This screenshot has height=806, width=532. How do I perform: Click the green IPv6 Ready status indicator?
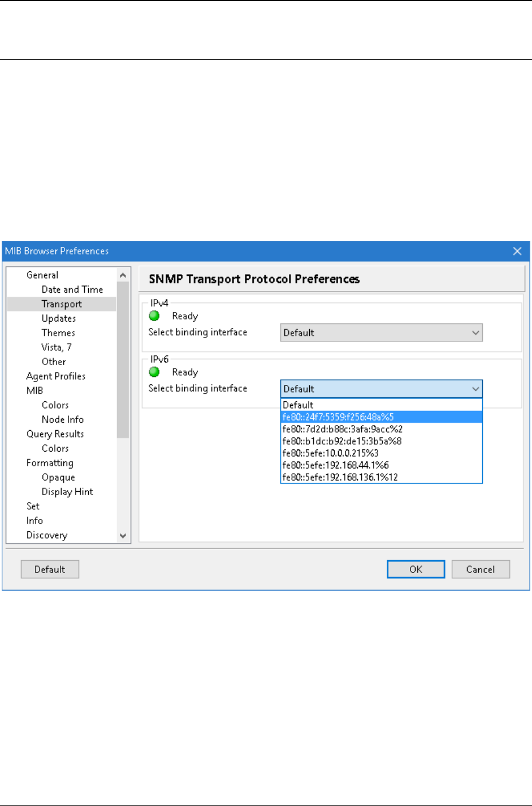(x=154, y=372)
